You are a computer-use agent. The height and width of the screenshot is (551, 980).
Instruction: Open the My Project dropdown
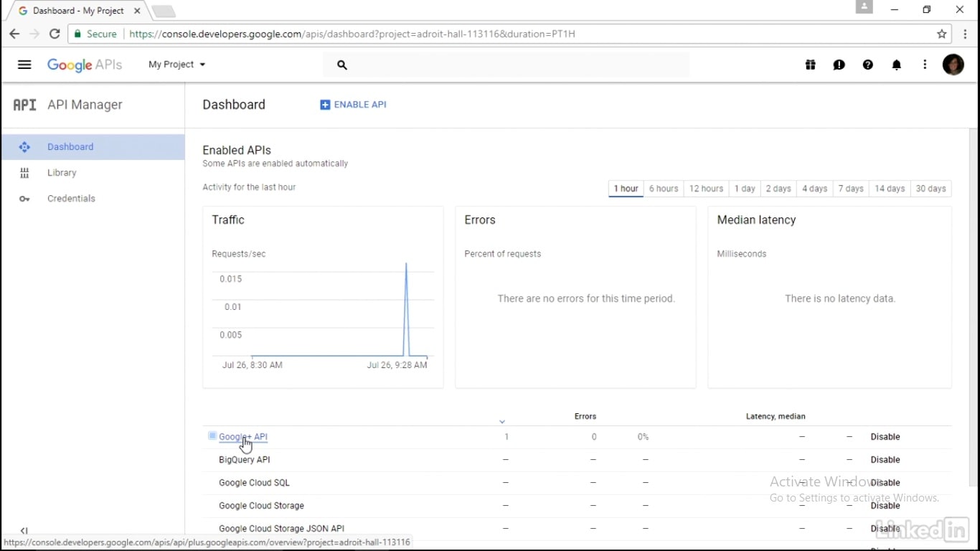pos(176,65)
